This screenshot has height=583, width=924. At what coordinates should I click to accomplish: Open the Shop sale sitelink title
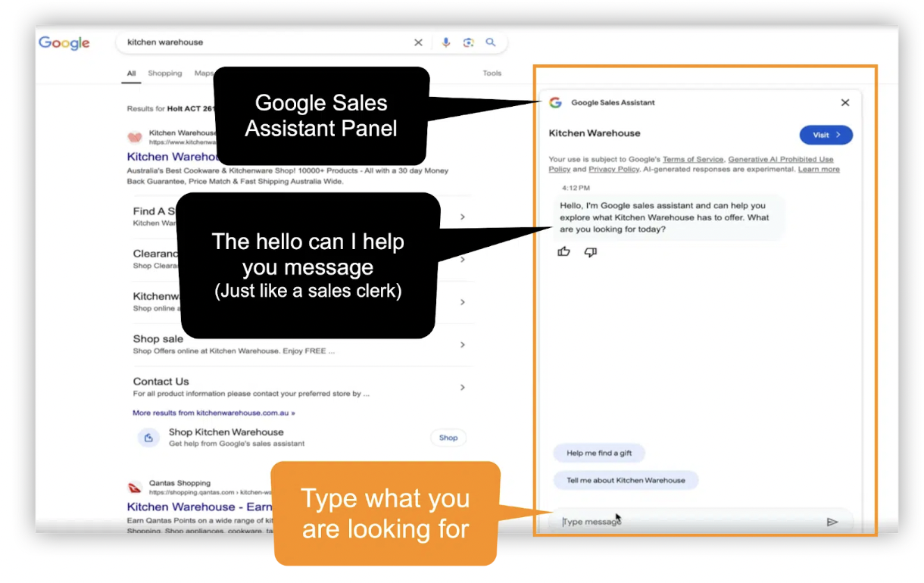158,339
